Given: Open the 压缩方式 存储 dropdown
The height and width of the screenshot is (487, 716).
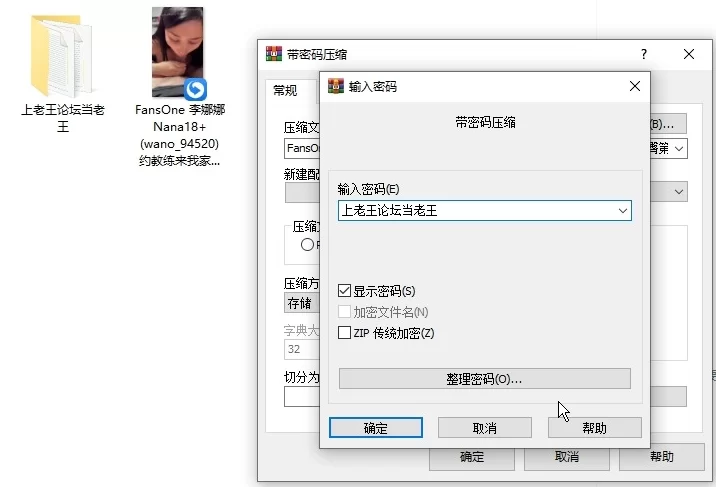Looking at the screenshot, I should coord(302,303).
